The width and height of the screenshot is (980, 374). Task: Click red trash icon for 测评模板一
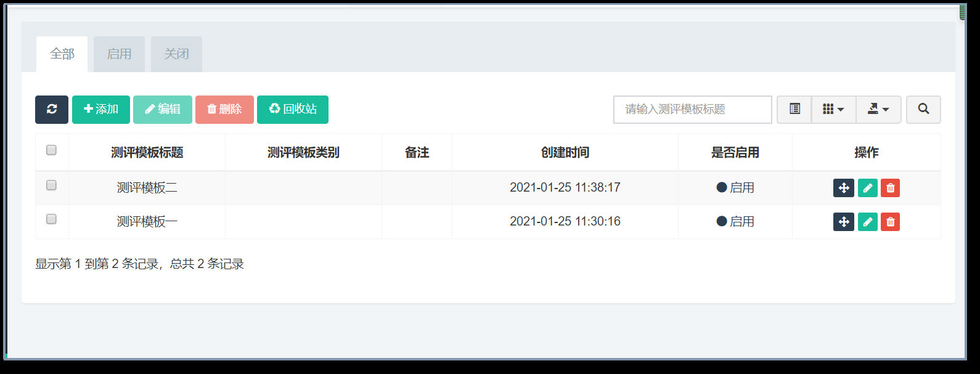click(890, 222)
